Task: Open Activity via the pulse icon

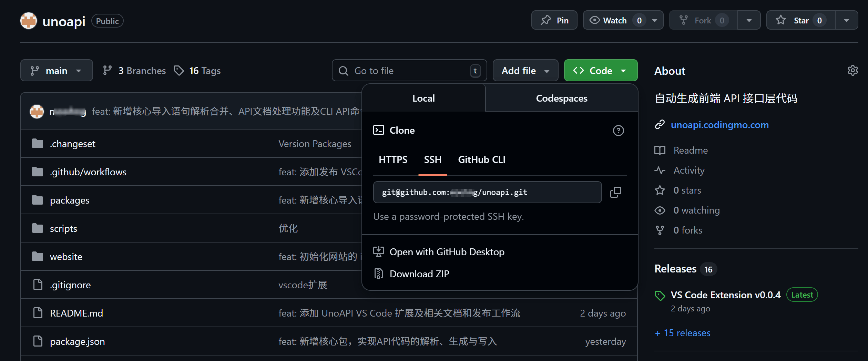Action: tap(659, 170)
